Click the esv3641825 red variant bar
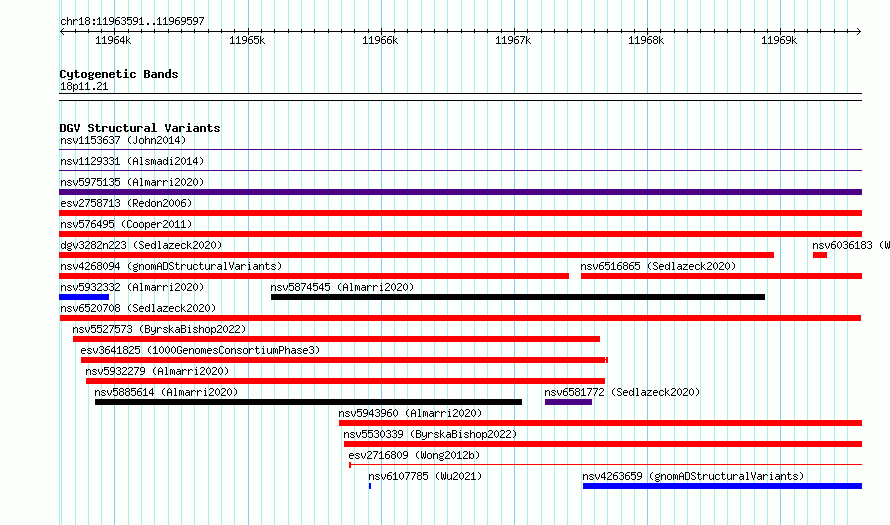The image size is (890, 525). [x=344, y=360]
